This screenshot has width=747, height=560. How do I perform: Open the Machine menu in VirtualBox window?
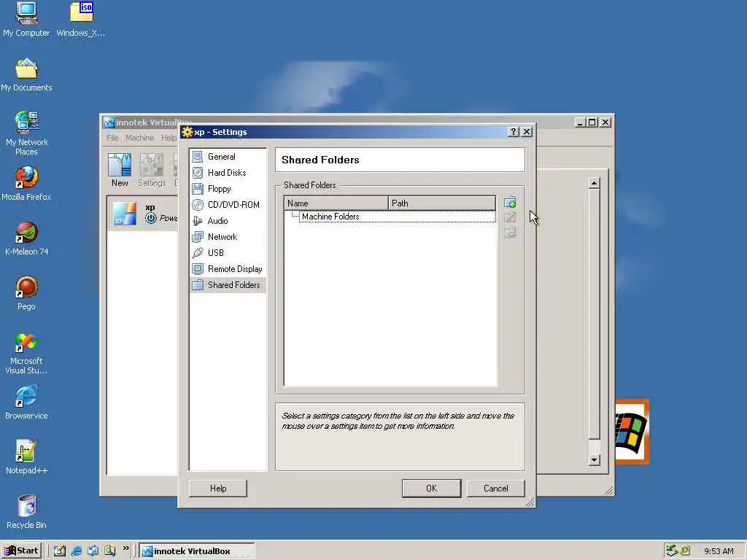139,138
